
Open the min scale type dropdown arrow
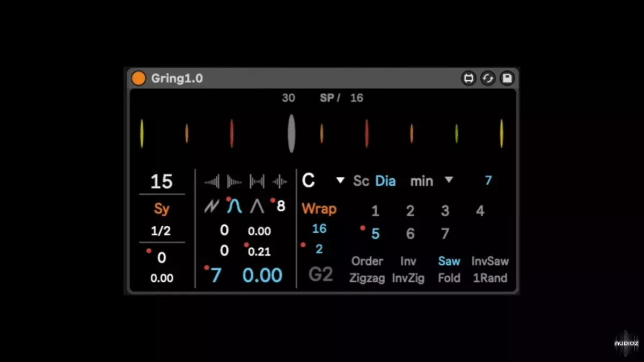point(449,180)
